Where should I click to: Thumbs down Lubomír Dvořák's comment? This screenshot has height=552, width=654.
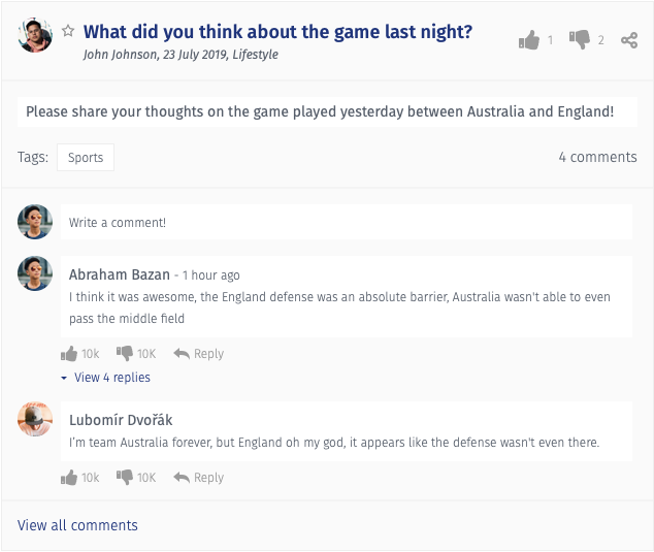(124, 477)
